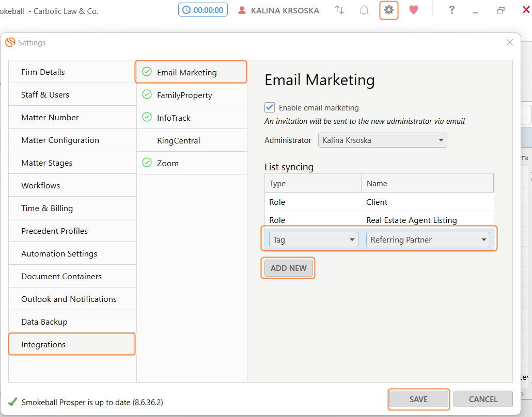Click the SAVE button
532x417 pixels.
point(418,399)
